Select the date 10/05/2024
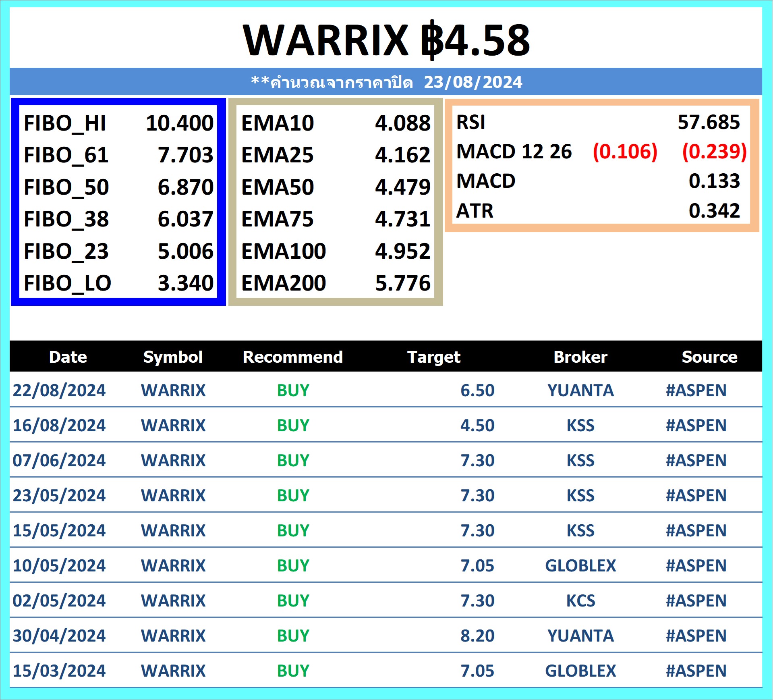The height and width of the screenshot is (700, 773). pos(59,566)
